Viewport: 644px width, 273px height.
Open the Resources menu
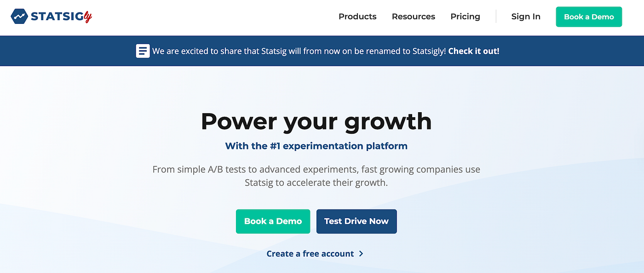(413, 17)
